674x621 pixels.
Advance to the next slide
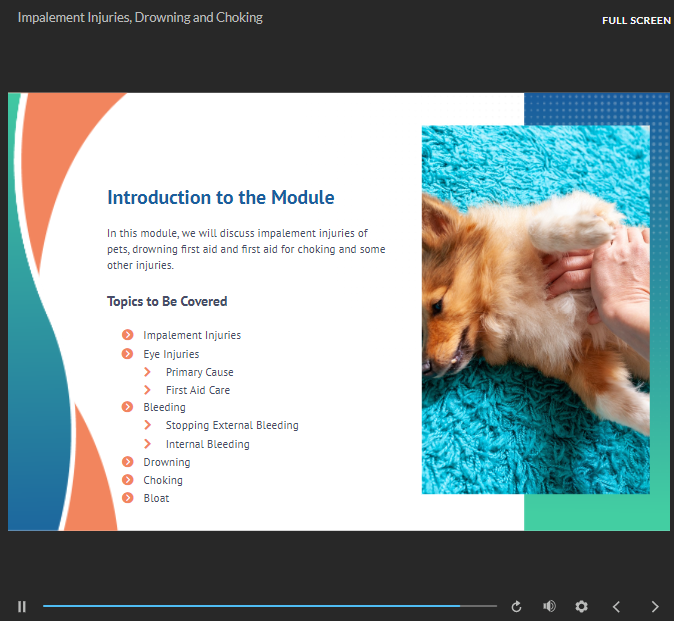(655, 606)
